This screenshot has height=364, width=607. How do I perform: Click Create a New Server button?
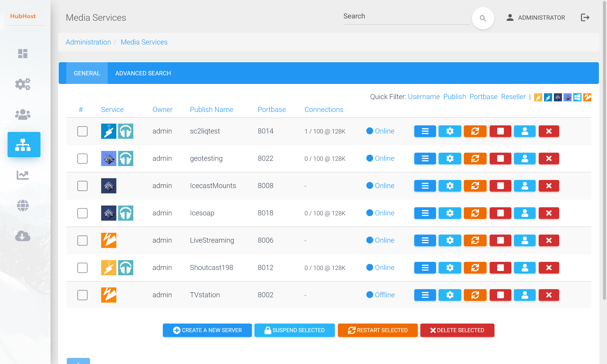207,330
